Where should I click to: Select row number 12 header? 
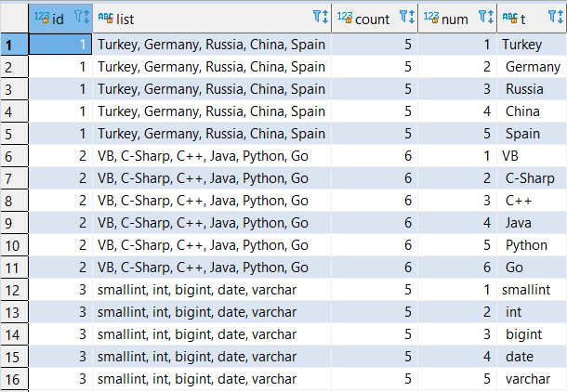tap(14, 290)
